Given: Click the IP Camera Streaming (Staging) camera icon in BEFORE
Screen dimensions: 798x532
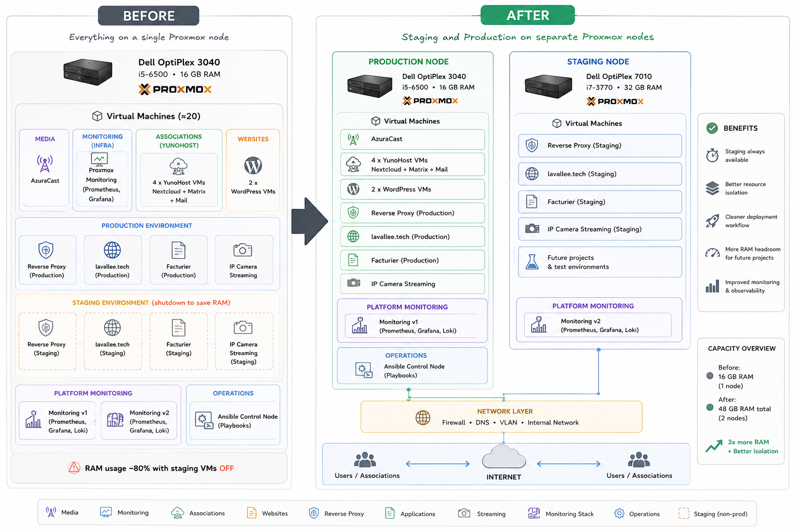Looking at the screenshot, I should tap(243, 327).
